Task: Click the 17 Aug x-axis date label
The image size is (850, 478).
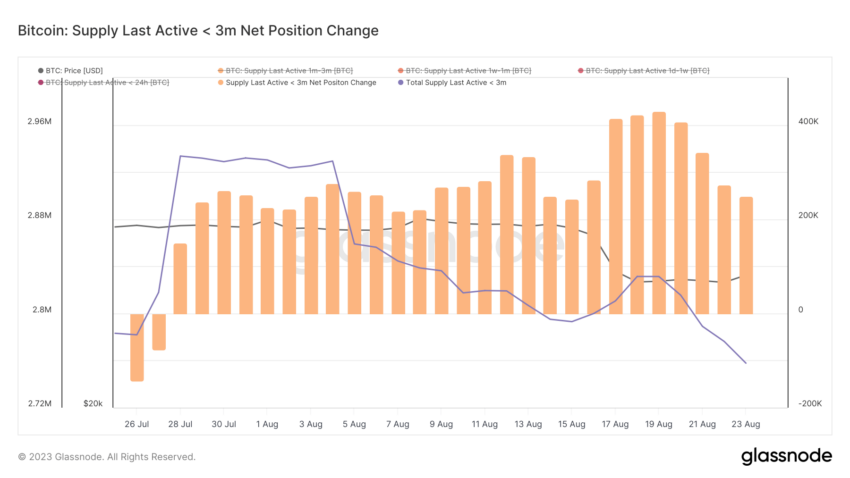Action: (x=615, y=424)
